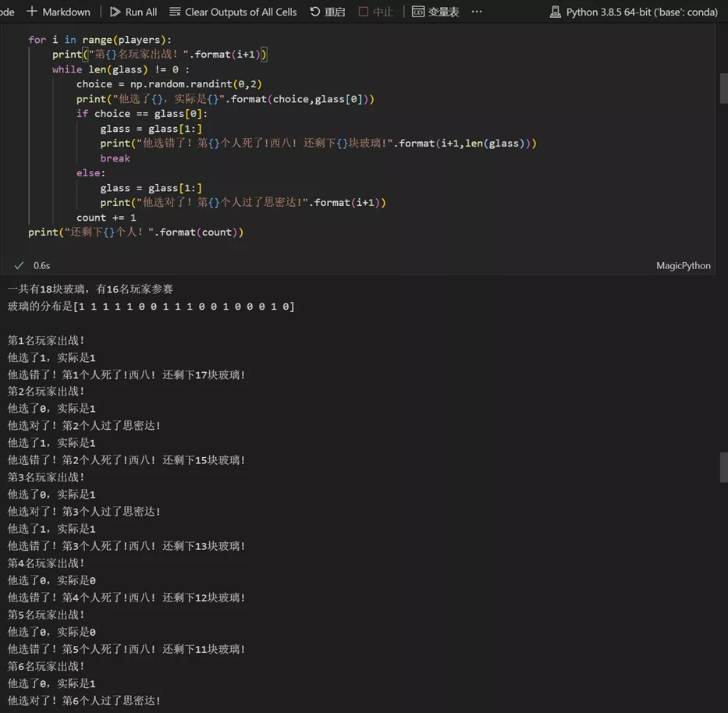
Task: Open the 变量表 variables viewer
Action: coord(435,12)
